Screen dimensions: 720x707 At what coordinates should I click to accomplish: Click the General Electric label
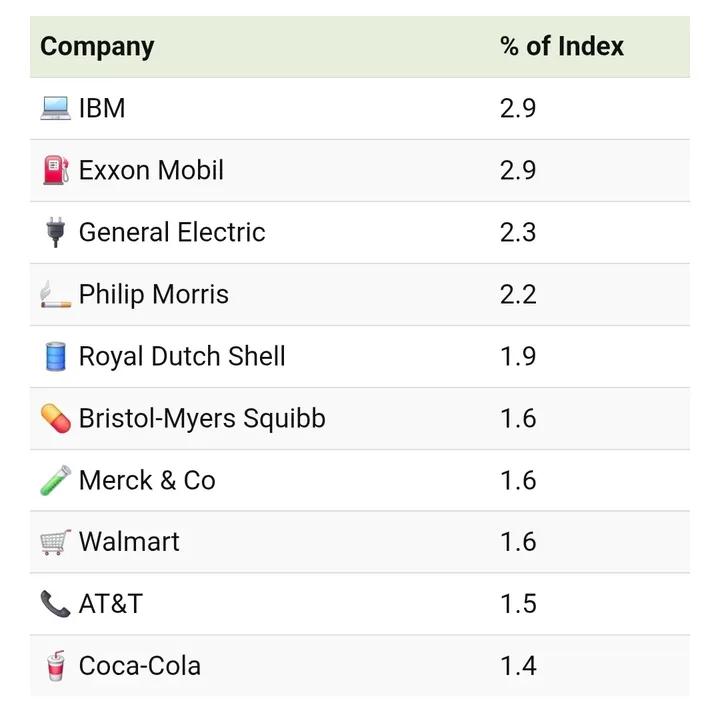tap(172, 232)
